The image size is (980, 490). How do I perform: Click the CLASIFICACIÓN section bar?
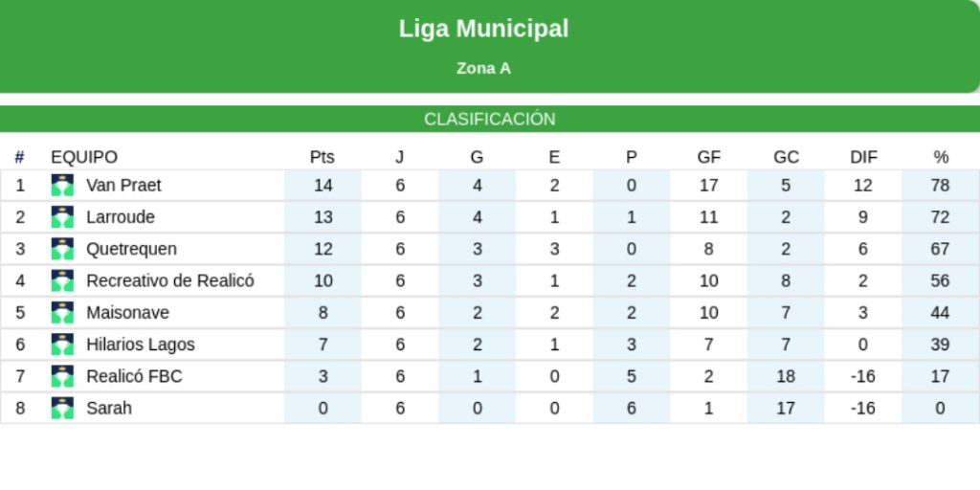pos(490,120)
